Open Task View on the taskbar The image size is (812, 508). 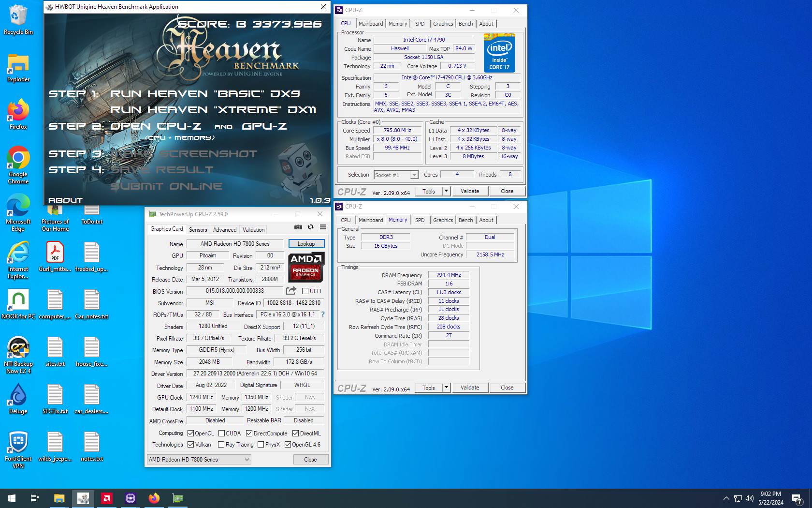point(35,498)
